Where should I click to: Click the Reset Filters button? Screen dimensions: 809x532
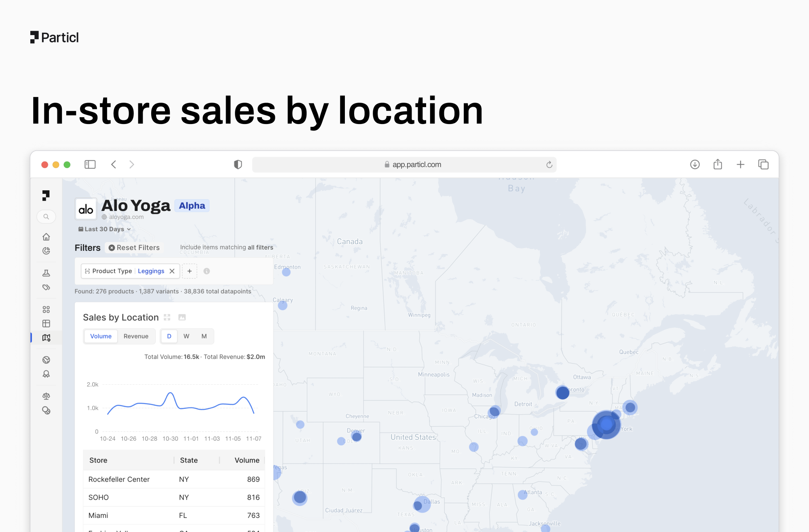tap(134, 248)
